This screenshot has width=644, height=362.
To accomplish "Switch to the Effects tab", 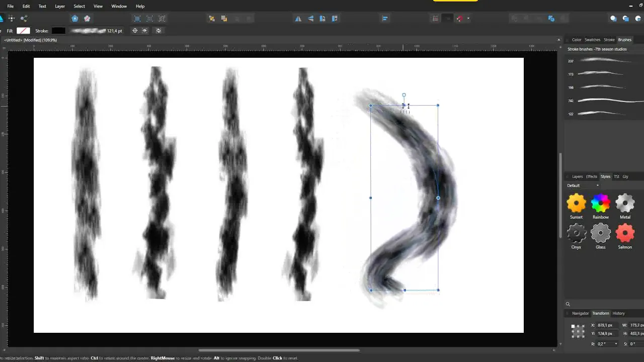I will coord(592,176).
